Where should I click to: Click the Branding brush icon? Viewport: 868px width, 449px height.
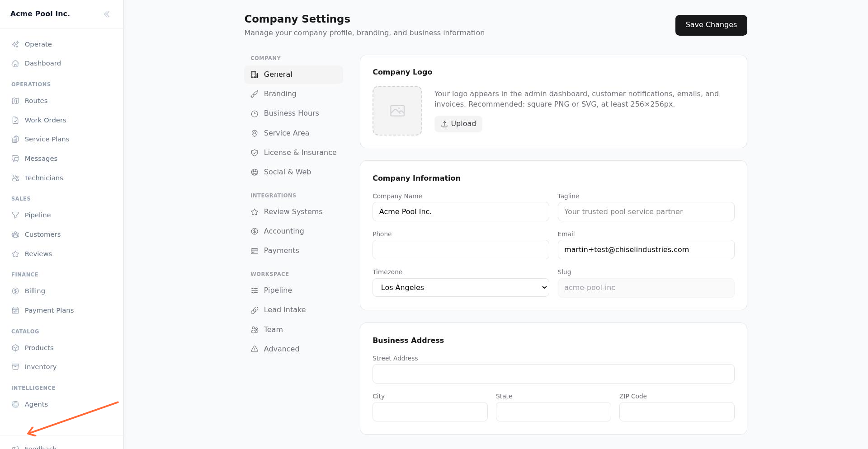pyautogui.click(x=255, y=94)
